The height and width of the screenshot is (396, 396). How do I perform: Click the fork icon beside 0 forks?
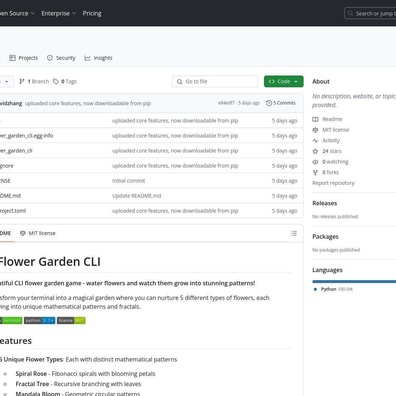point(315,172)
